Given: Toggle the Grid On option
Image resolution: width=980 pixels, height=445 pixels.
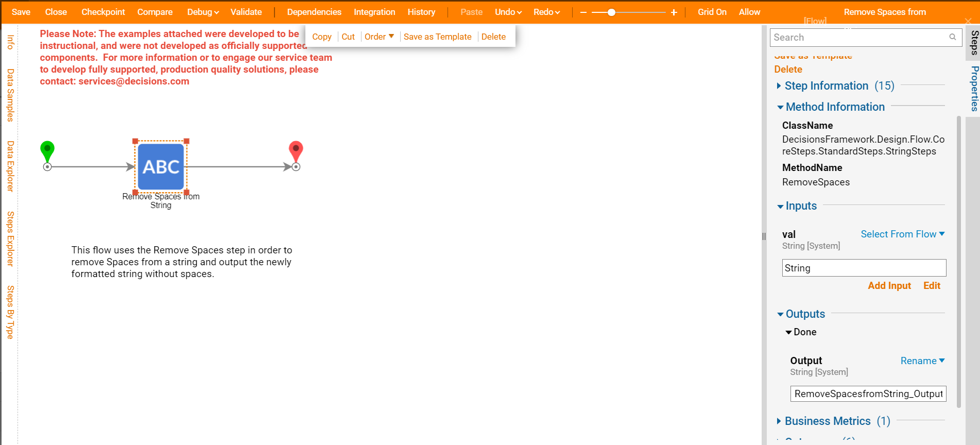Looking at the screenshot, I should (x=712, y=12).
